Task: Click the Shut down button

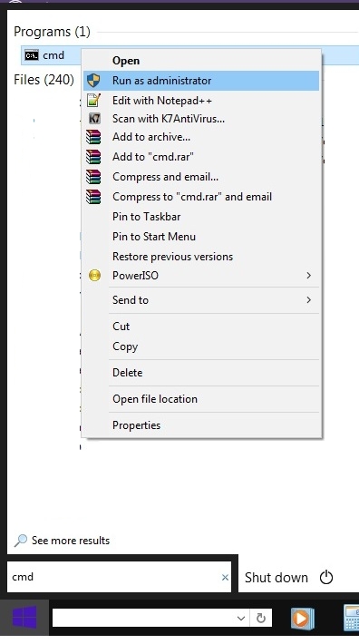Action: click(x=277, y=578)
